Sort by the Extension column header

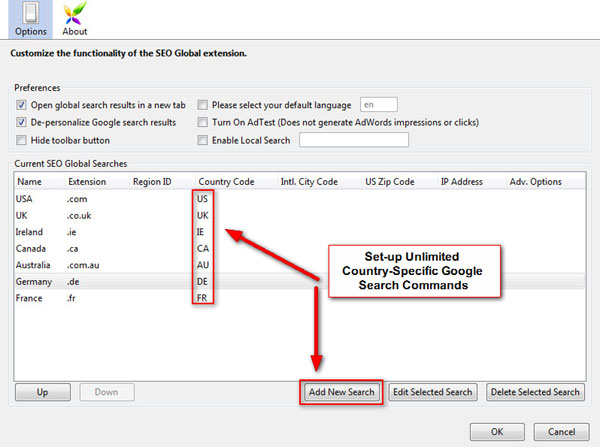[97, 181]
